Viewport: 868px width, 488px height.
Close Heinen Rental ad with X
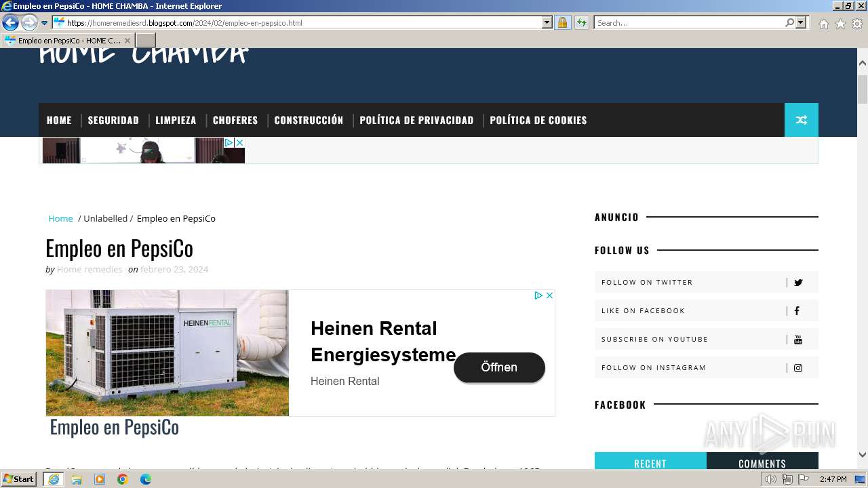click(x=550, y=296)
